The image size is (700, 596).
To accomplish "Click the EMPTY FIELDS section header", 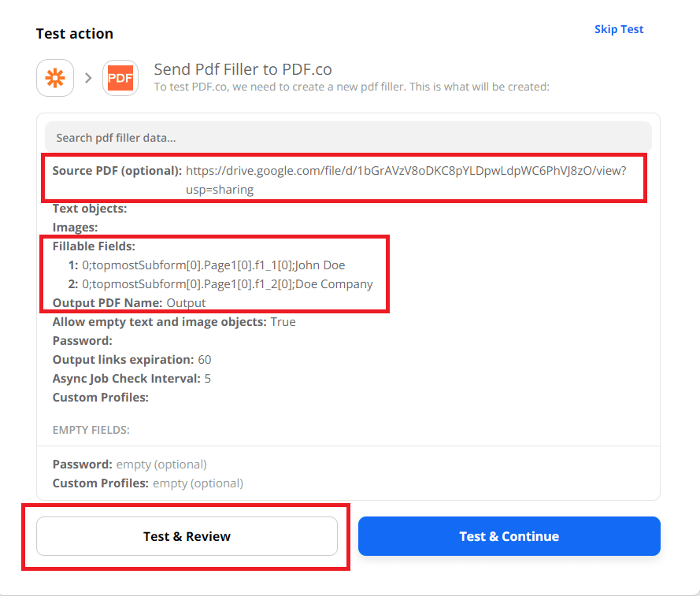I will tap(91, 430).
